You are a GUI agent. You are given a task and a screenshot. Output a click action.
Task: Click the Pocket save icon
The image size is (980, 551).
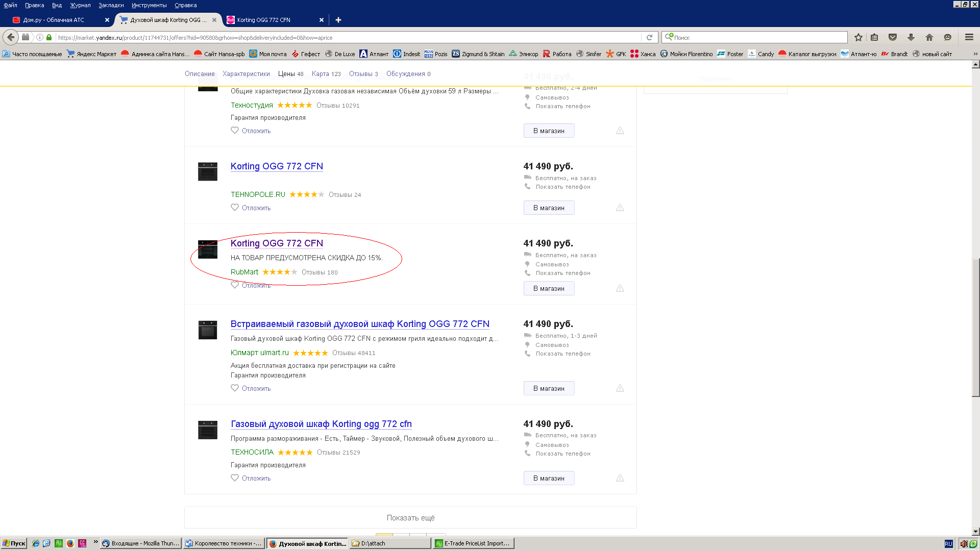tap(893, 37)
